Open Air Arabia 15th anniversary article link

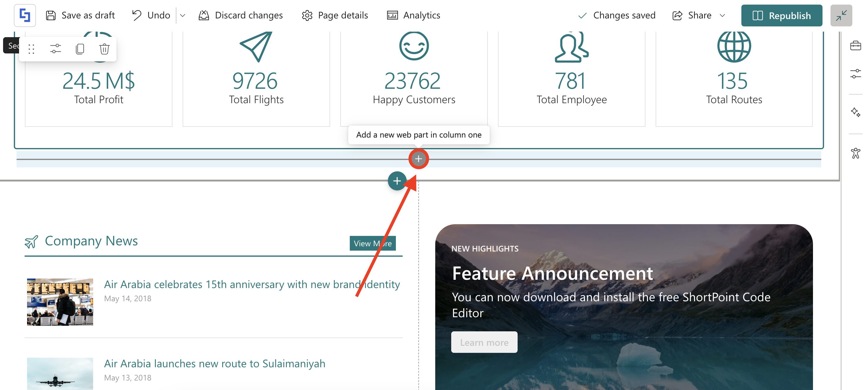[x=252, y=284]
